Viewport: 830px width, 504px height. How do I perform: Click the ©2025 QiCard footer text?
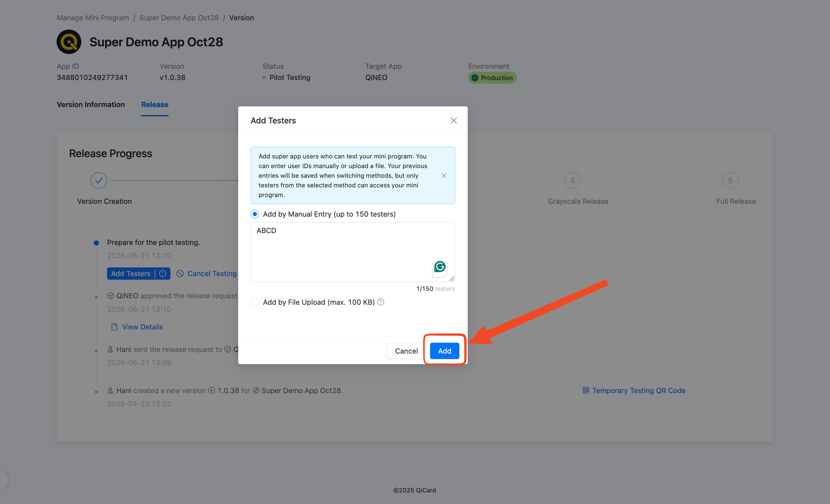414,490
